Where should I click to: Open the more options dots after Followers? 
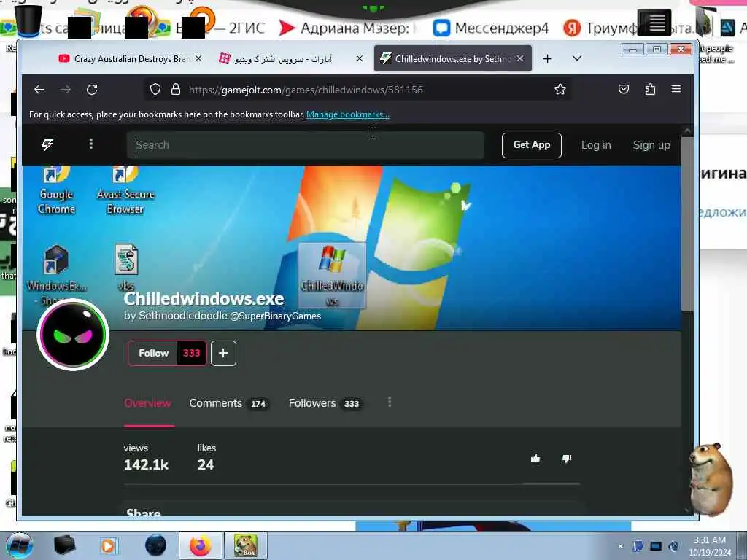[x=390, y=402]
